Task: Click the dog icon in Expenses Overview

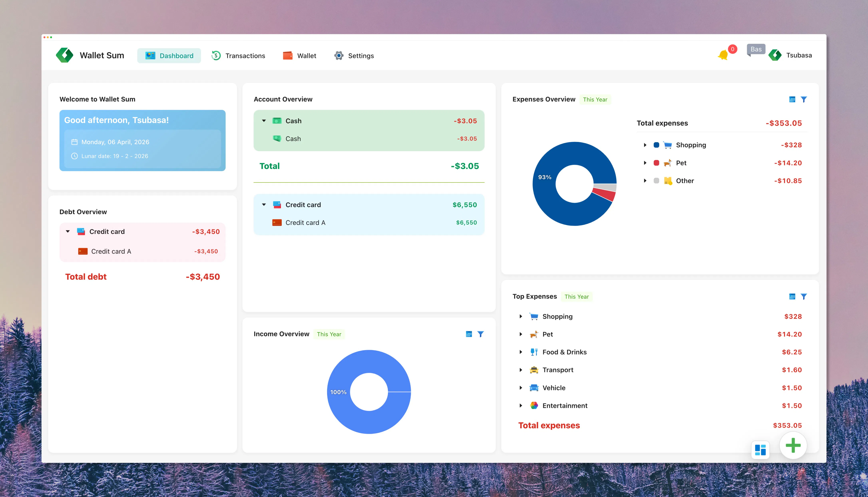Action: 668,163
